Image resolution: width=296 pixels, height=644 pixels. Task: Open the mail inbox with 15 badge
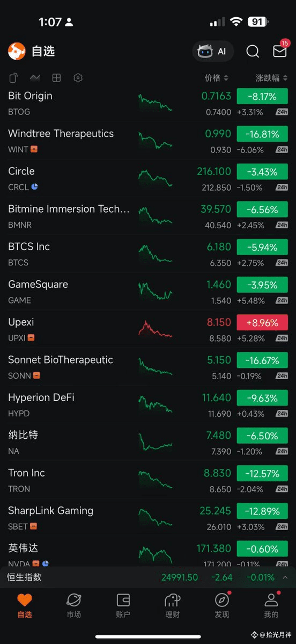point(279,51)
